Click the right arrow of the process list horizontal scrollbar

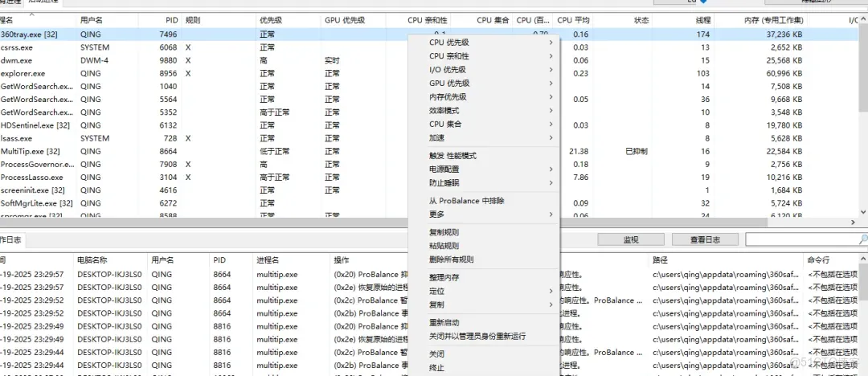coord(853,222)
